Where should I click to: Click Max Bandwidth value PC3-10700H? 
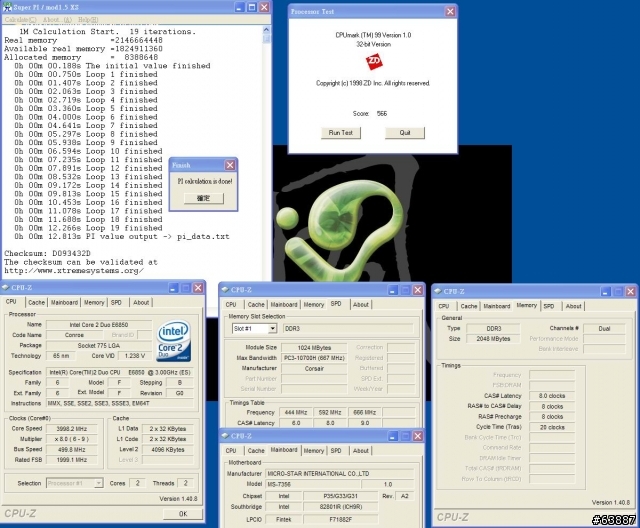314,358
